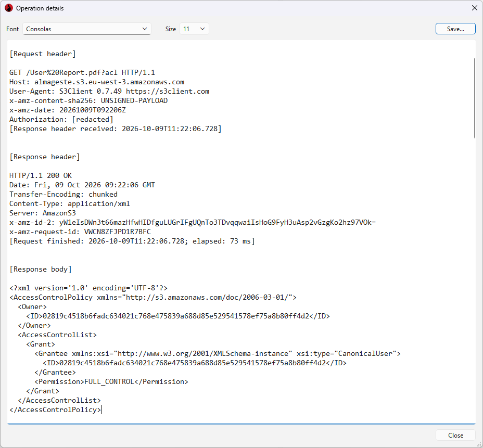
Task: Click the closing </Owner> tag line
Action: click(34, 325)
